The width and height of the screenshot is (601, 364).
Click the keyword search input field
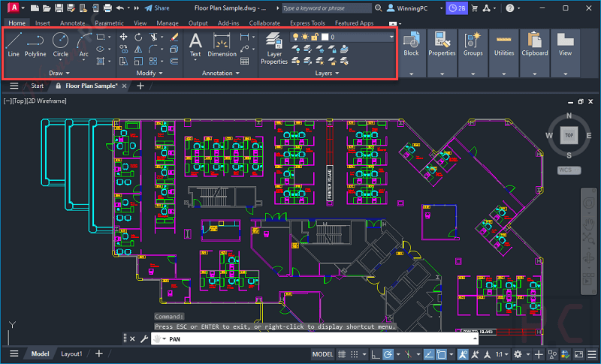click(326, 8)
